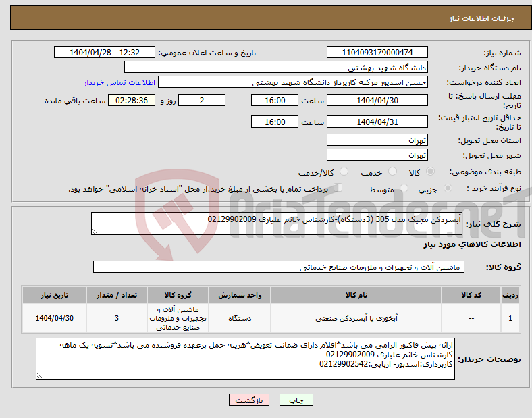Click the گروه کالا table column header

click(178, 295)
